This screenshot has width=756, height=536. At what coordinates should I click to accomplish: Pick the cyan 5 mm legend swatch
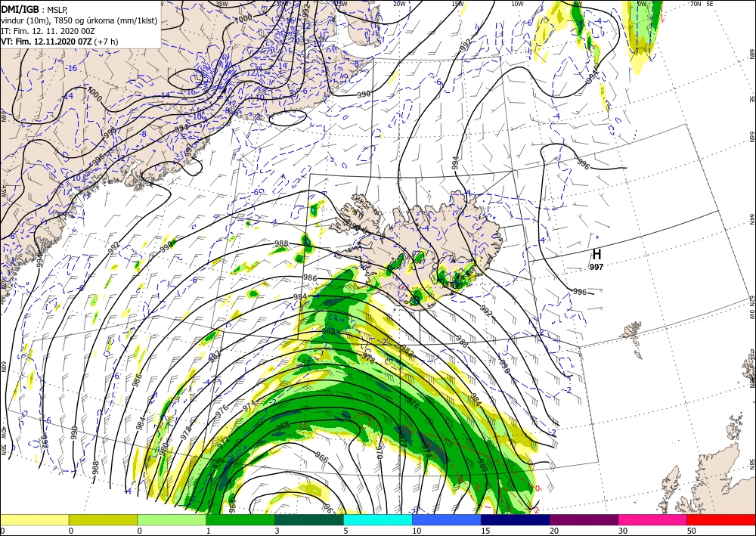(378, 519)
